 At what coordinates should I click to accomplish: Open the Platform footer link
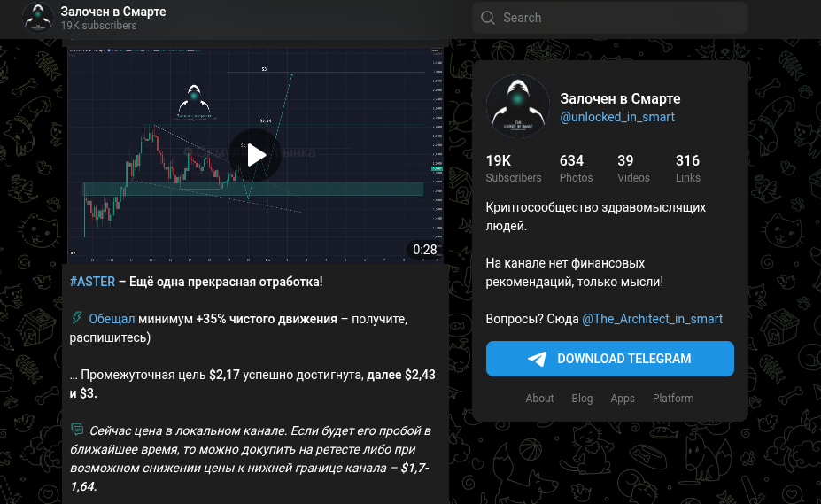point(673,399)
